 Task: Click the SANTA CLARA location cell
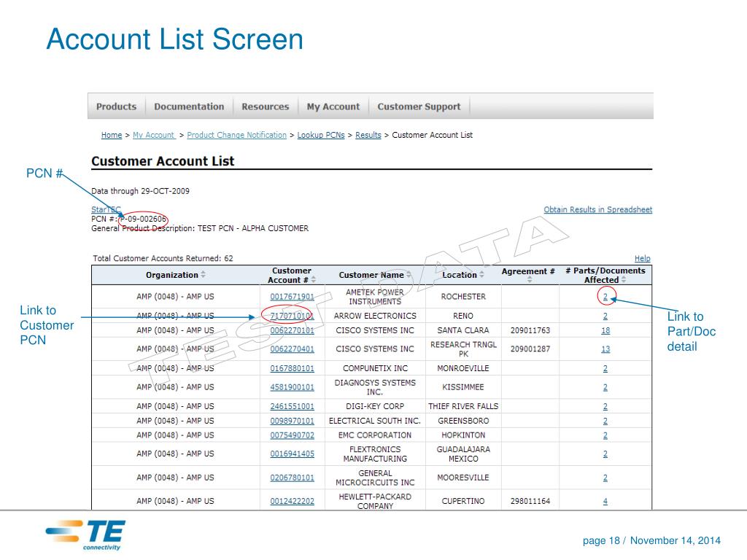coord(463,330)
